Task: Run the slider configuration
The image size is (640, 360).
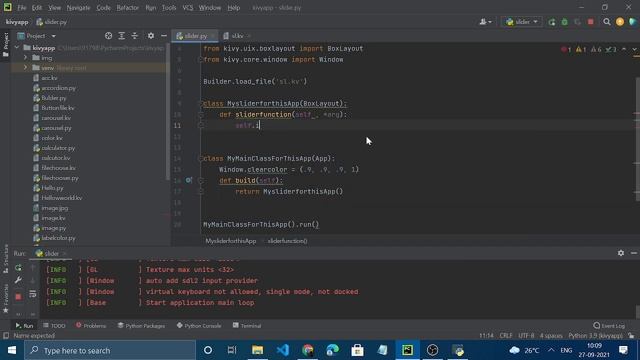Action: 552,22
